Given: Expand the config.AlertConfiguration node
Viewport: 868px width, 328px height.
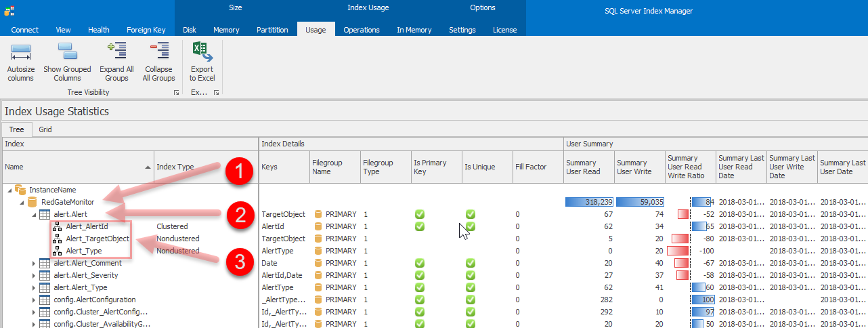Looking at the screenshot, I should [34, 300].
